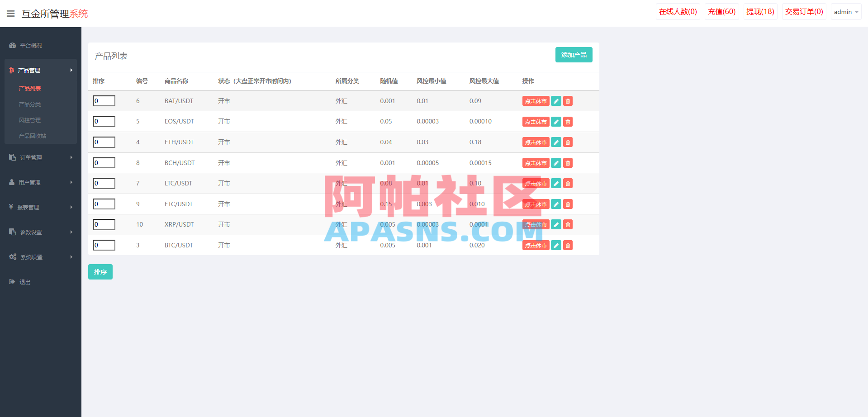Click the 排序 button below the table

100,272
